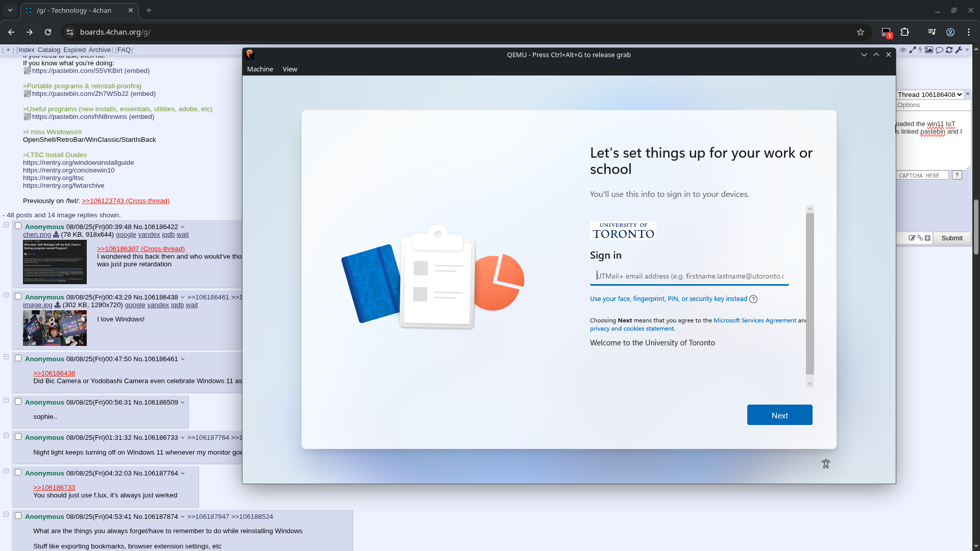Open the Expired link
The width and height of the screenshot is (980, 551).
point(75,50)
